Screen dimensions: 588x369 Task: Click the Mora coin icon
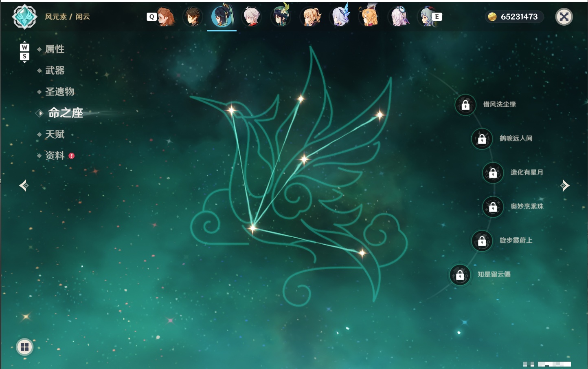tap(492, 17)
